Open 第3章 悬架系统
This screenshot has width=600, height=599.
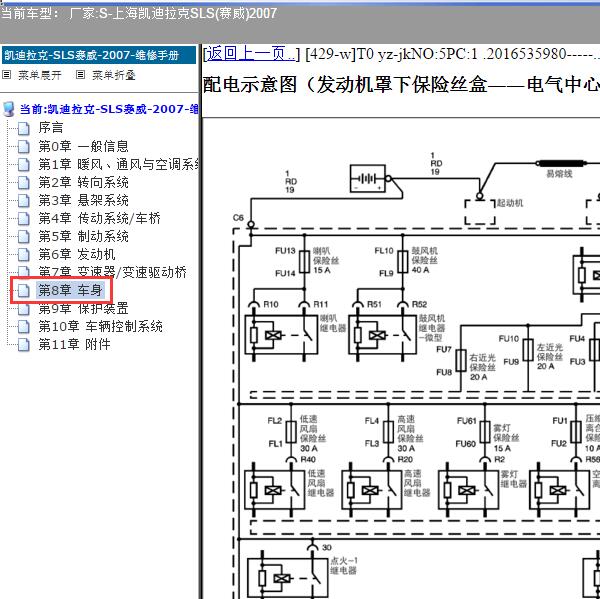click(x=83, y=201)
